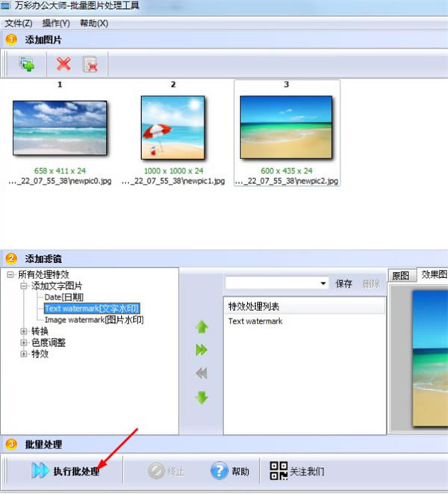Click the 特效处理列表 column header
This screenshot has height=494, width=448.
click(x=304, y=306)
